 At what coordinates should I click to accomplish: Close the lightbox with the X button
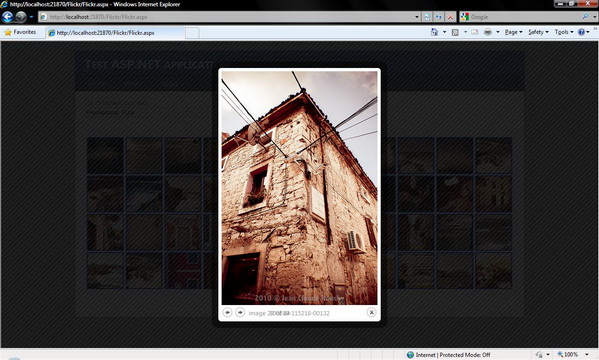(371, 312)
